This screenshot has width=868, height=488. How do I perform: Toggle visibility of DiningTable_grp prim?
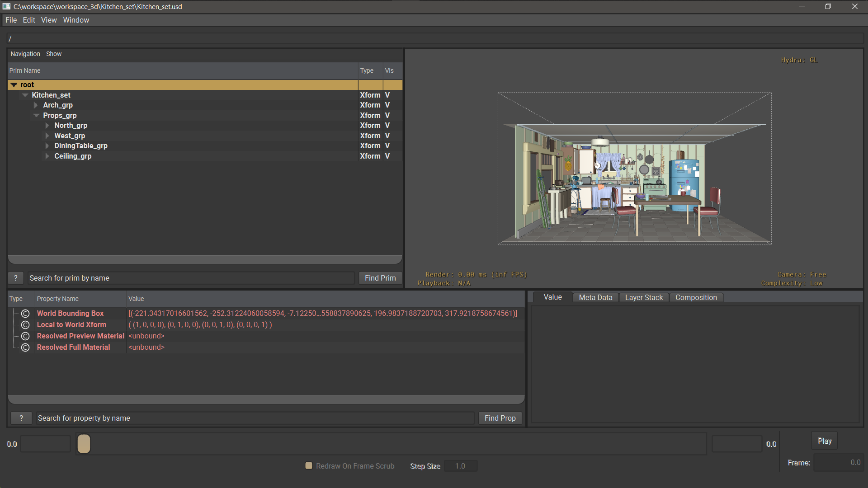(387, 146)
